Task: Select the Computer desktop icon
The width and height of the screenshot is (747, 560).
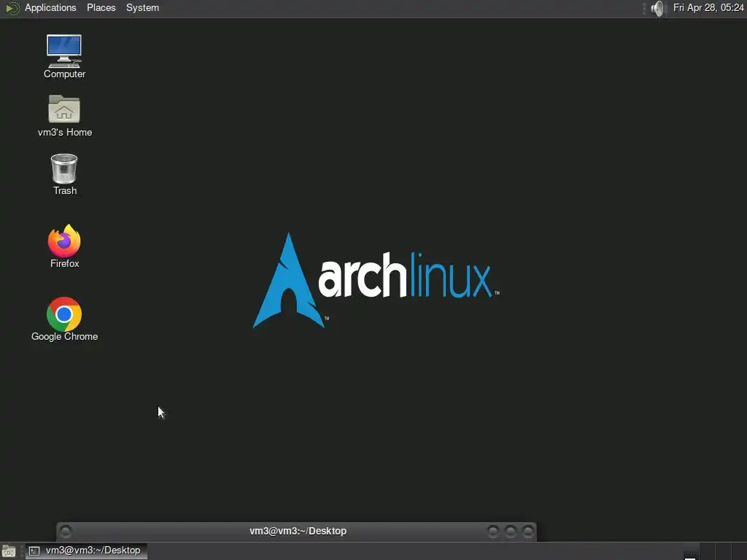Action: (64, 56)
